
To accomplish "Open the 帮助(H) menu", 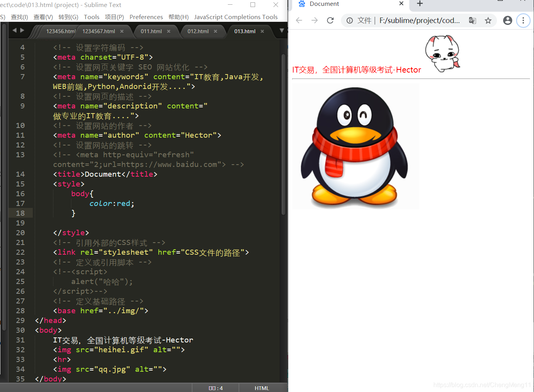I will (x=179, y=17).
